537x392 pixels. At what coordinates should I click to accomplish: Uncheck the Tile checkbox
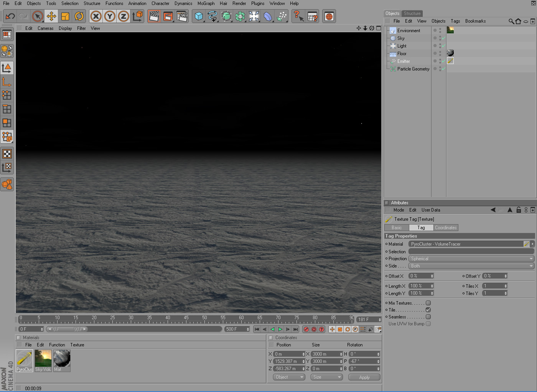point(428,310)
